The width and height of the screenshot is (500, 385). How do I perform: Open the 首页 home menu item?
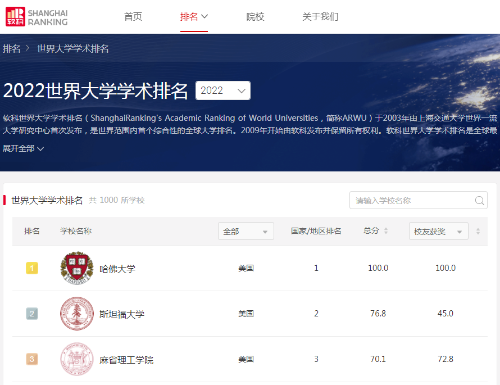click(x=133, y=16)
